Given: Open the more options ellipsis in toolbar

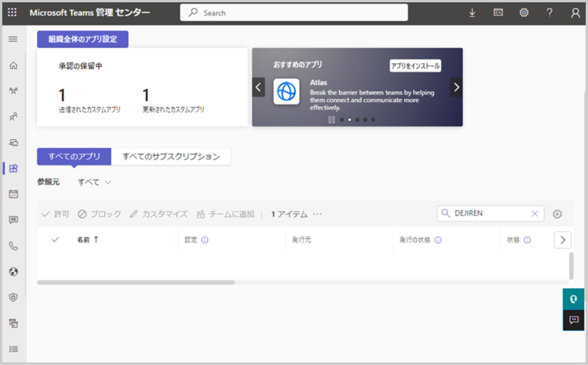Looking at the screenshot, I should (x=317, y=214).
